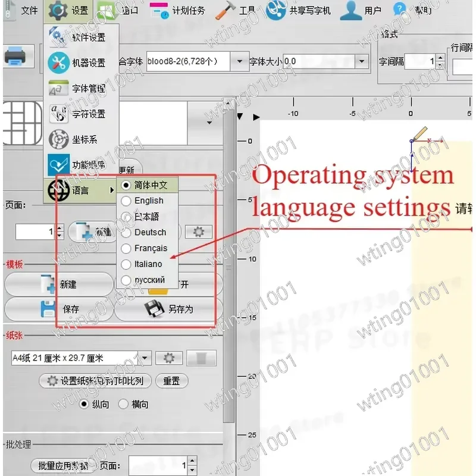Select 机器设置 menu entry
476x476 pixels.
[81, 63]
